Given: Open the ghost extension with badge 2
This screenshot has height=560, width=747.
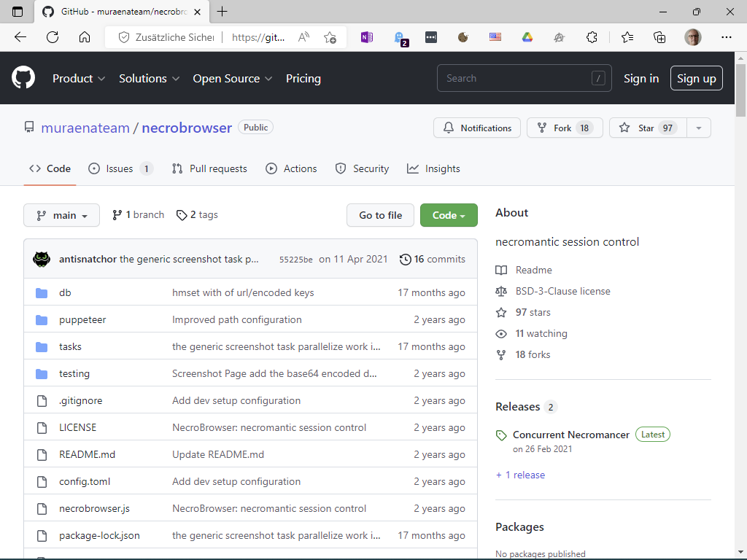Looking at the screenshot, I should [x=400, y=38].
